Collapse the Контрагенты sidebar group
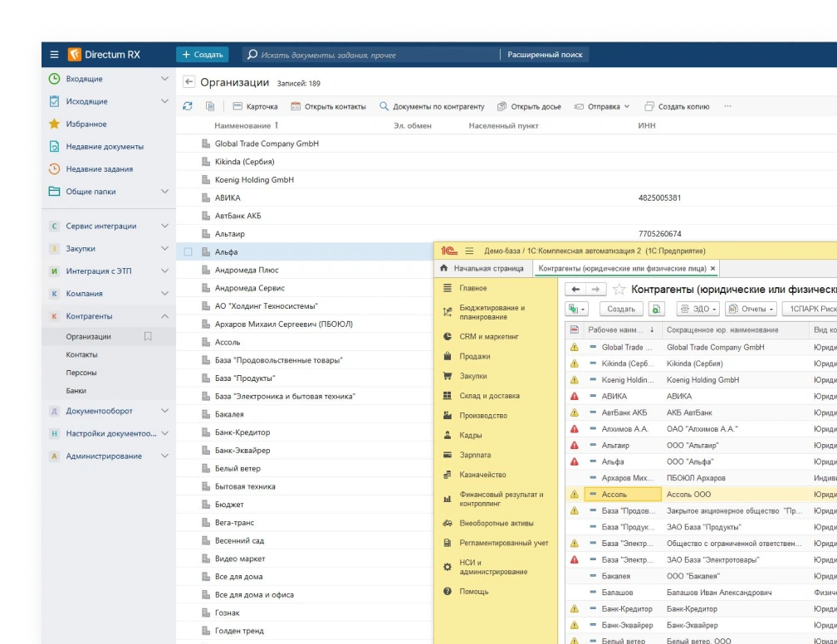The image size is (837, 644). click(164, 316)
